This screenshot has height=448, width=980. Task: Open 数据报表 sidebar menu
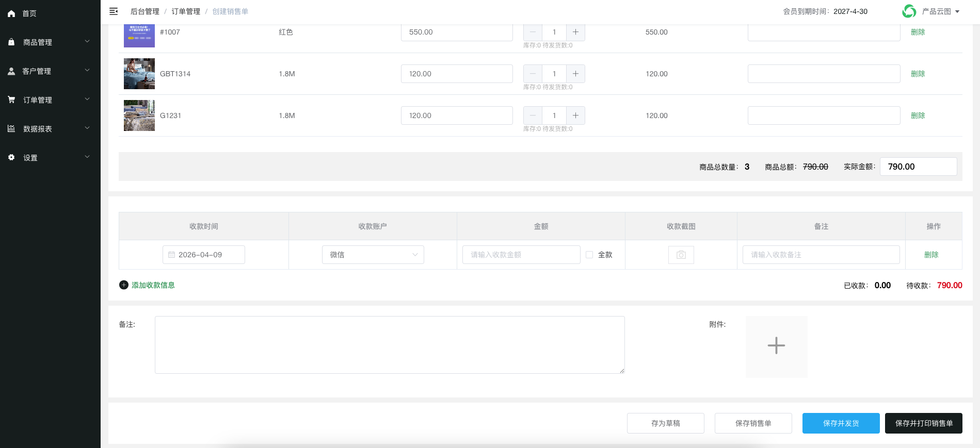[x=50, y=129]
